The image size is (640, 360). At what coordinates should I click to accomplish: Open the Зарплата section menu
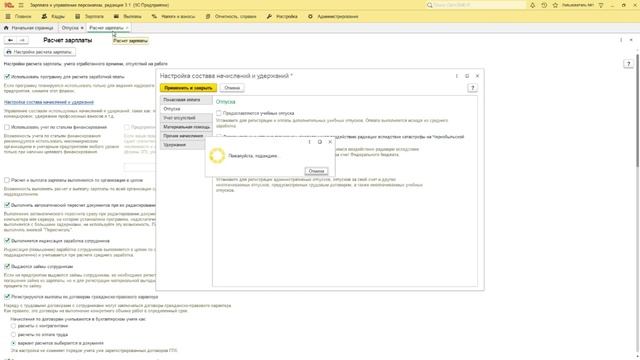click(x=89, y=16)
